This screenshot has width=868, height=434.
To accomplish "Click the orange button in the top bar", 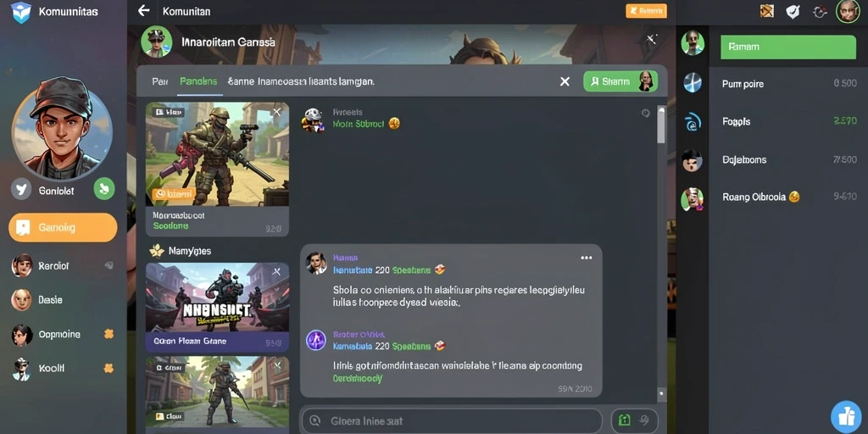I will 646,10.
